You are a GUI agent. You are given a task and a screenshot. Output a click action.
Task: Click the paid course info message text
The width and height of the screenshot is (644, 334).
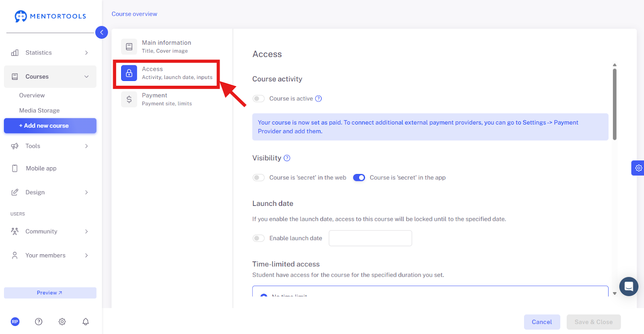[418, 127]
